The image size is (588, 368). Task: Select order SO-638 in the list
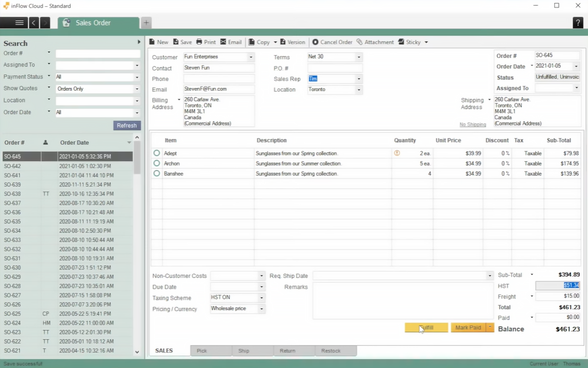coord(68,193)
